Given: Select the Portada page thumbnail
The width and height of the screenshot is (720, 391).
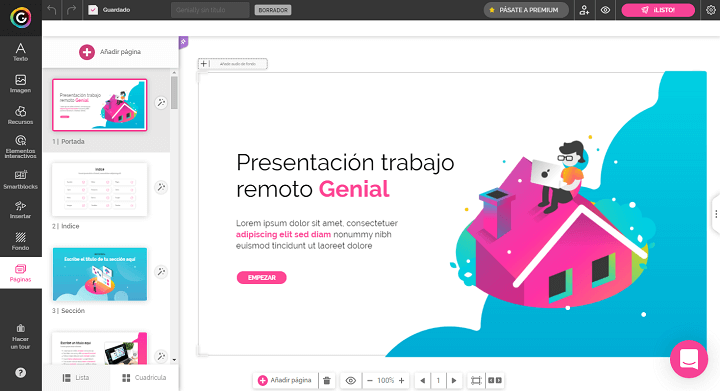Looking at the screenshot, I should coord(100,105).
